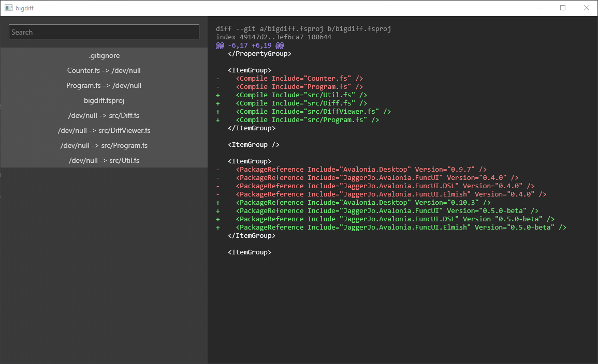
Task: Show /dev/null -> src/DiffViewer.fs diff
Action: pos(104,131)
